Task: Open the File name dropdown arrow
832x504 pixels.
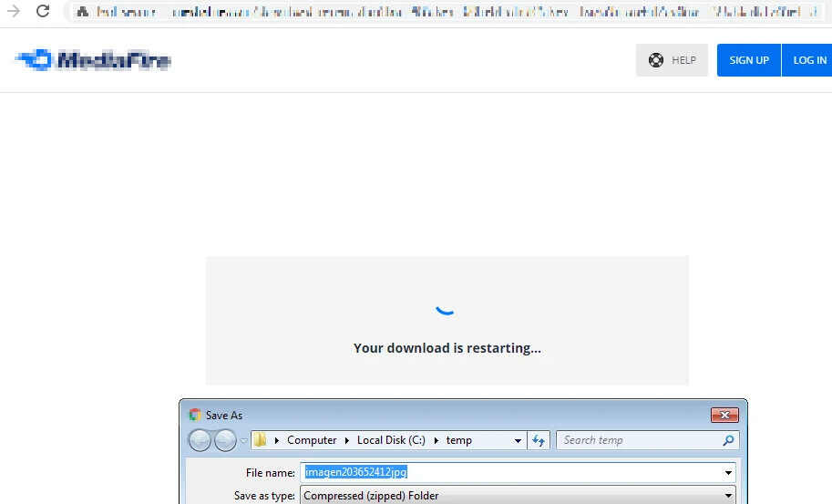Action: (x=728, y=472)
